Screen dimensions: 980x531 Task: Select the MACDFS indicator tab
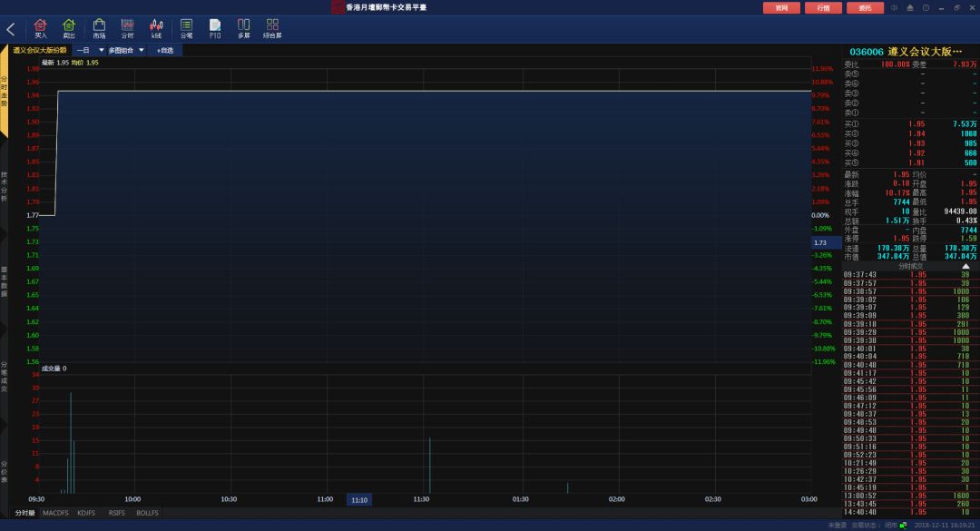point(55,513)
